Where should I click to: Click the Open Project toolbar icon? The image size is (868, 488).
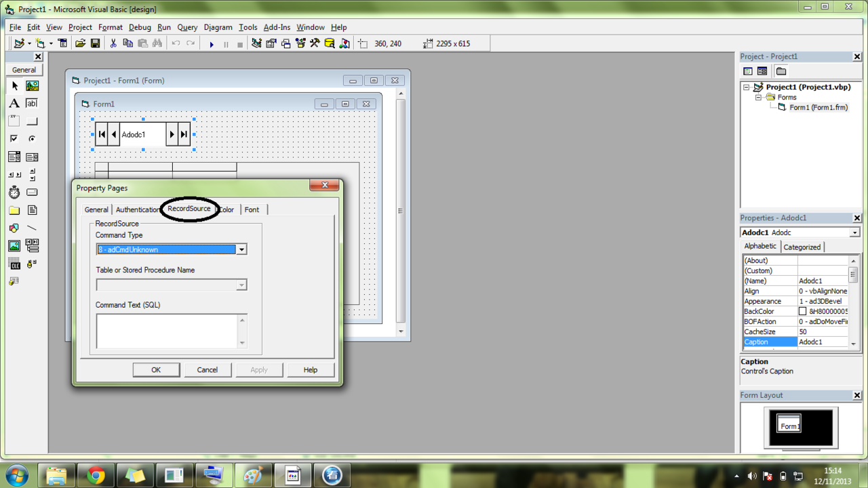tap(80, 43)
